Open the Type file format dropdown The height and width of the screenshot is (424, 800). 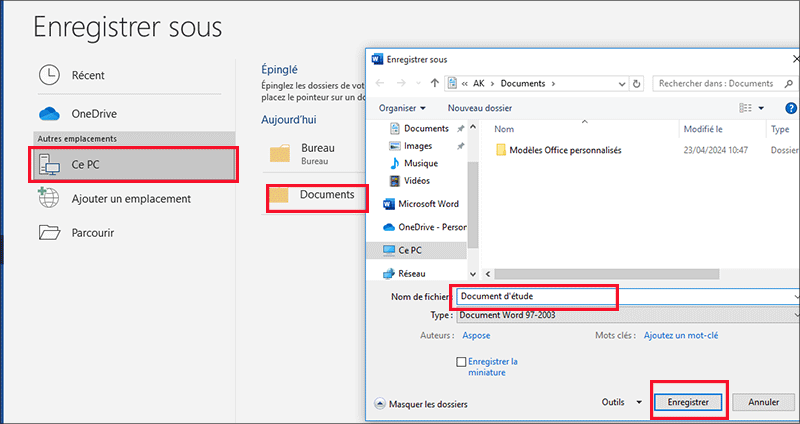tap(628, 316)
